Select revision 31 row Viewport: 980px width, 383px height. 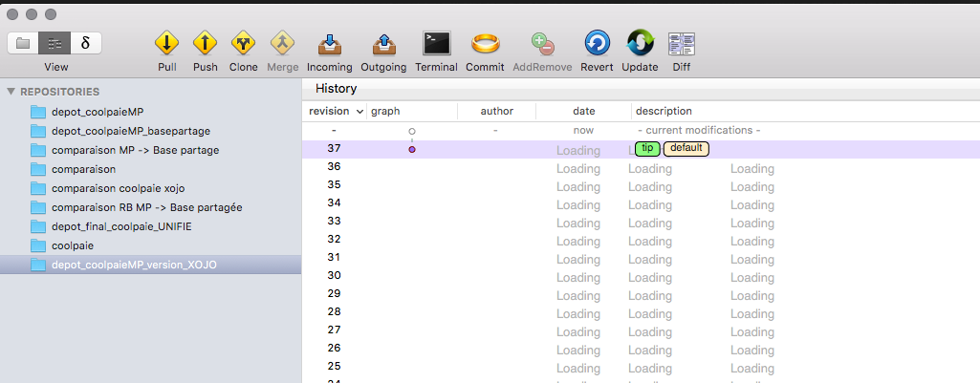[x=641, y=258]
